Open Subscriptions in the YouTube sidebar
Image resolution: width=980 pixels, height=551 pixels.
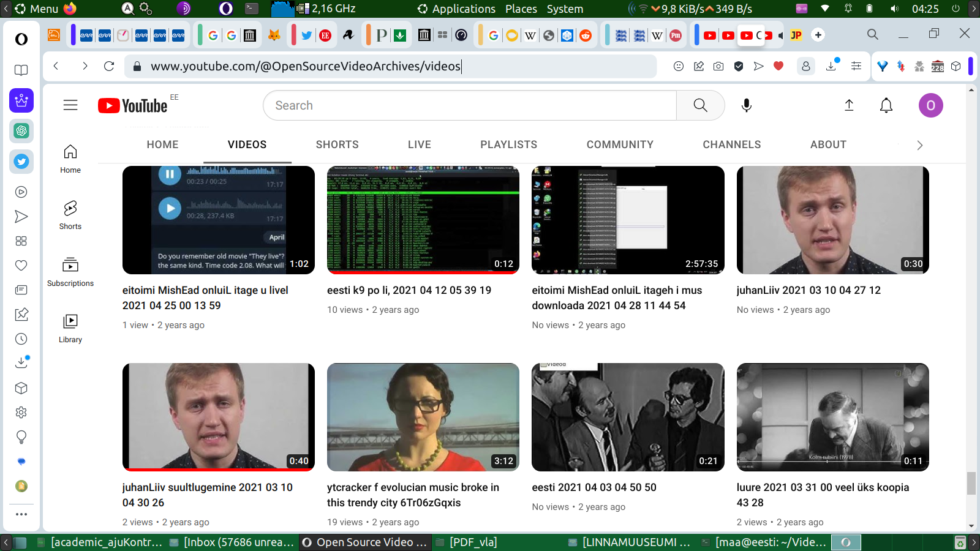[x=70, y=272]
